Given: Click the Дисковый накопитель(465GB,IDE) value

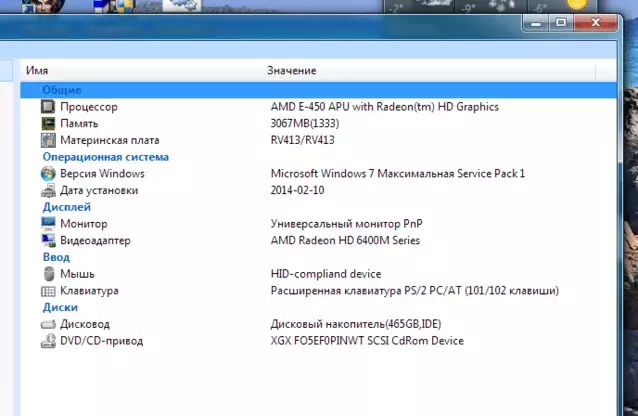Looking at the screenshot, I should (x=356, y=324).
